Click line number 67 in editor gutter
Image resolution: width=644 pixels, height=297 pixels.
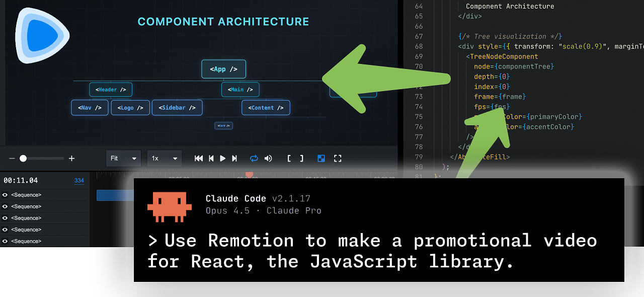419,36
